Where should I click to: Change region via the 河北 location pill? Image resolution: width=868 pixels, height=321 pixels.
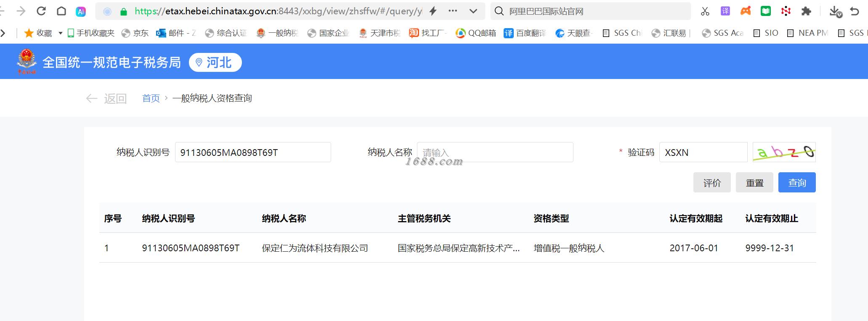pos(215,62)
